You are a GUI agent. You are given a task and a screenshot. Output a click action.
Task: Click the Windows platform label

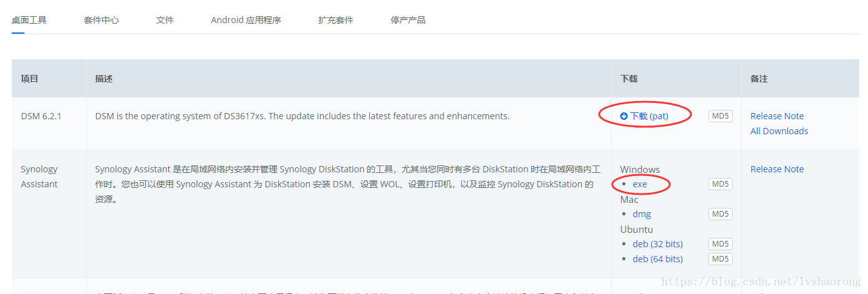click(640, 170)
